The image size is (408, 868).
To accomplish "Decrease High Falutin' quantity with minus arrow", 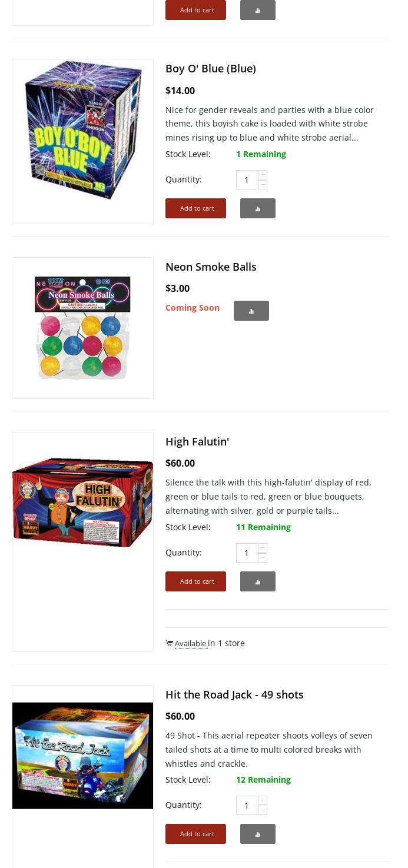I will pyautogui.click(x=263, y=558).
